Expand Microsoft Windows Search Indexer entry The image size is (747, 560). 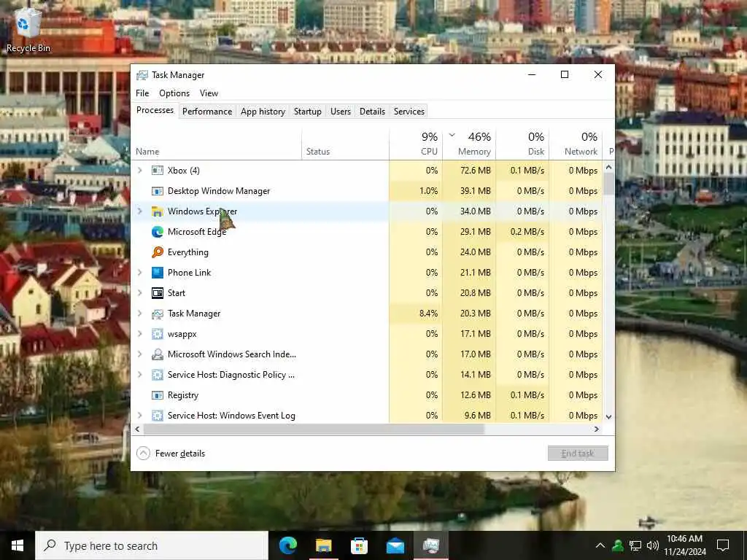point(139,354)
